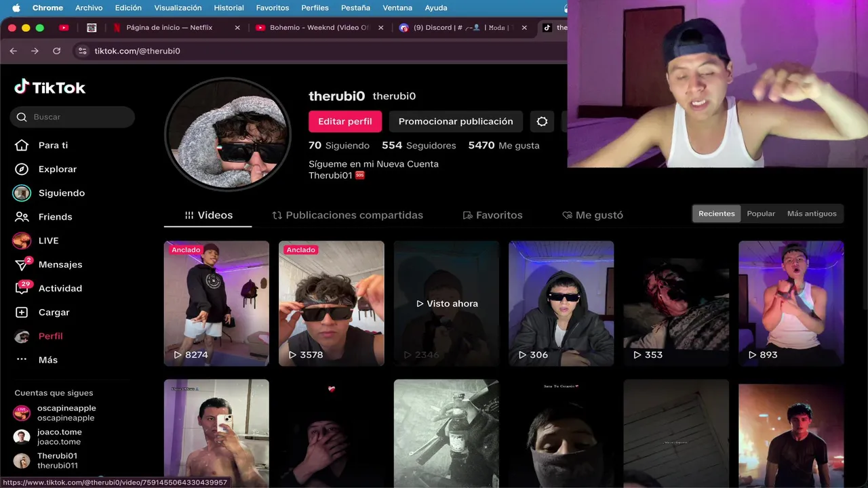Click the browser back arrow
Image resolution: width=868 pixels, height=488 pixels.
[14, 51]
